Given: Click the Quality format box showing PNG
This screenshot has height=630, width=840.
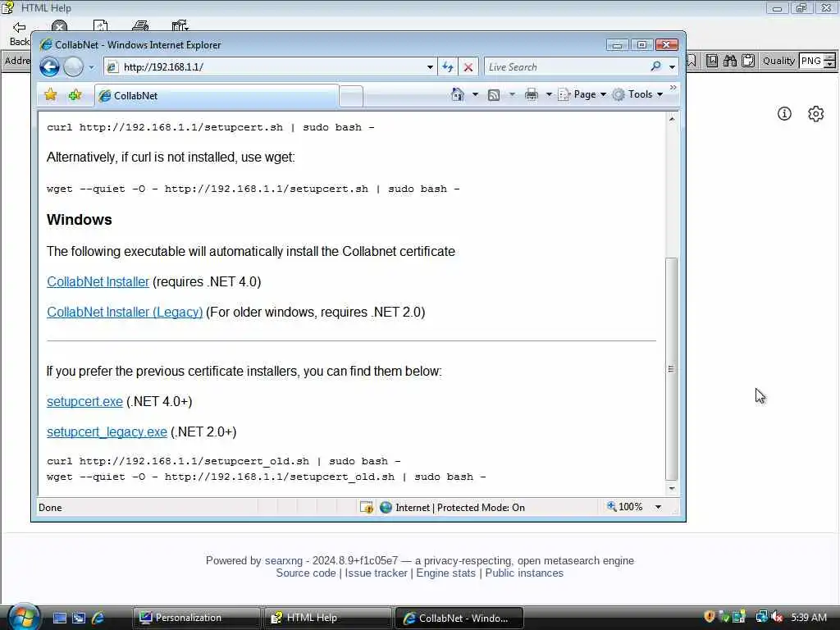Looking at the screenshot, I should click(x=810, y=61).
